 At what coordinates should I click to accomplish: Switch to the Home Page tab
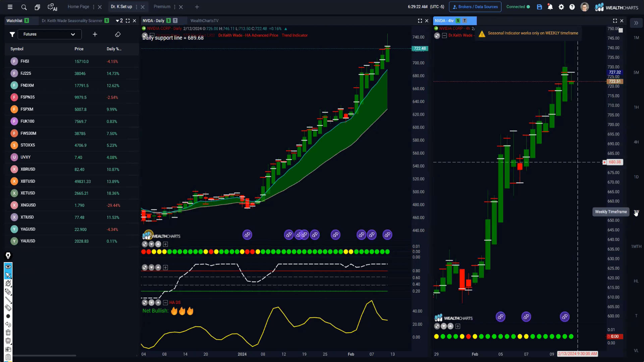[78, 7]
